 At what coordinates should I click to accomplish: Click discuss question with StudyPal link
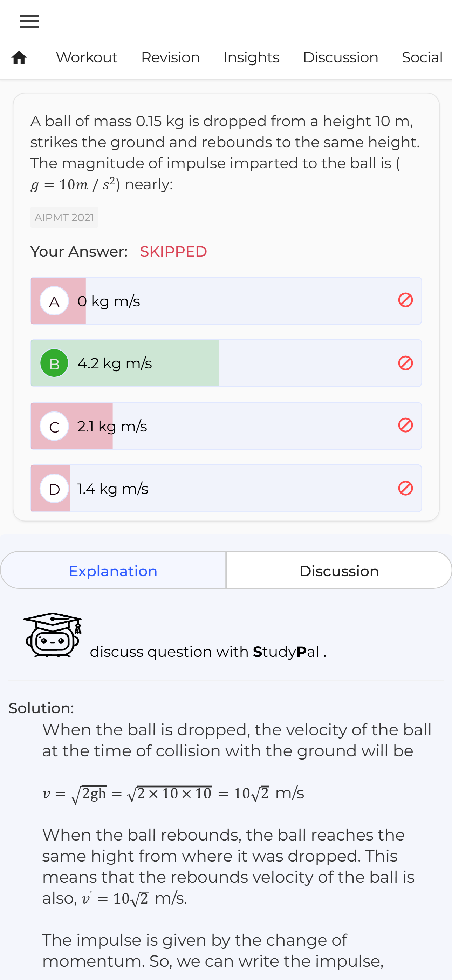click(x=208, y=652)
